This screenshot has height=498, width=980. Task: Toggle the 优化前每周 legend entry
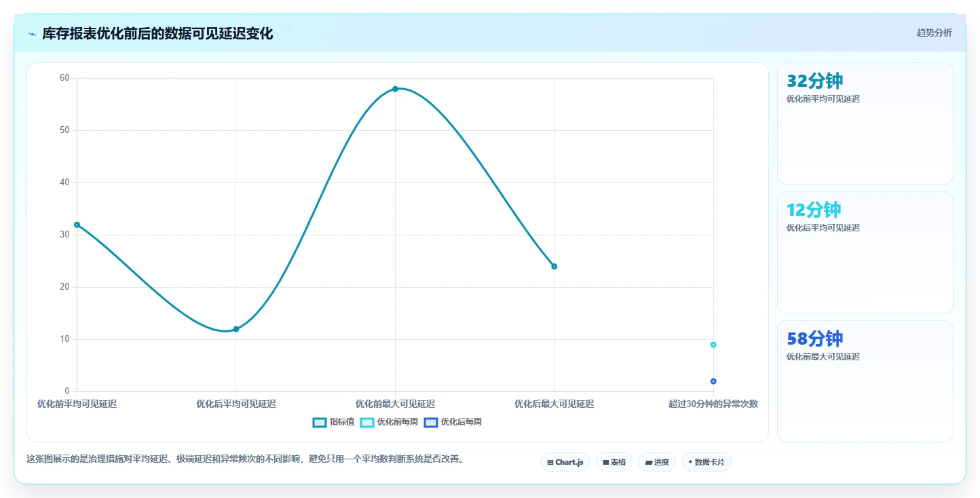(x=389, y=422)
